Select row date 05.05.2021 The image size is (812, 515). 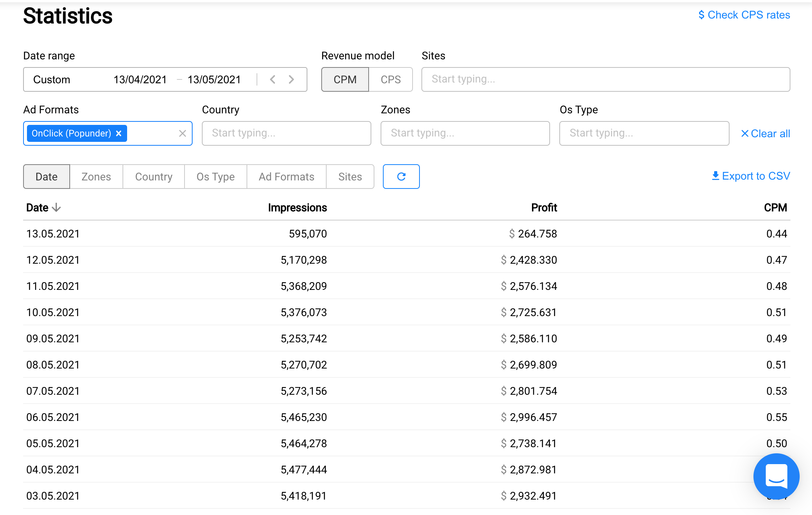pyautogui.click(x=53, y=444)
